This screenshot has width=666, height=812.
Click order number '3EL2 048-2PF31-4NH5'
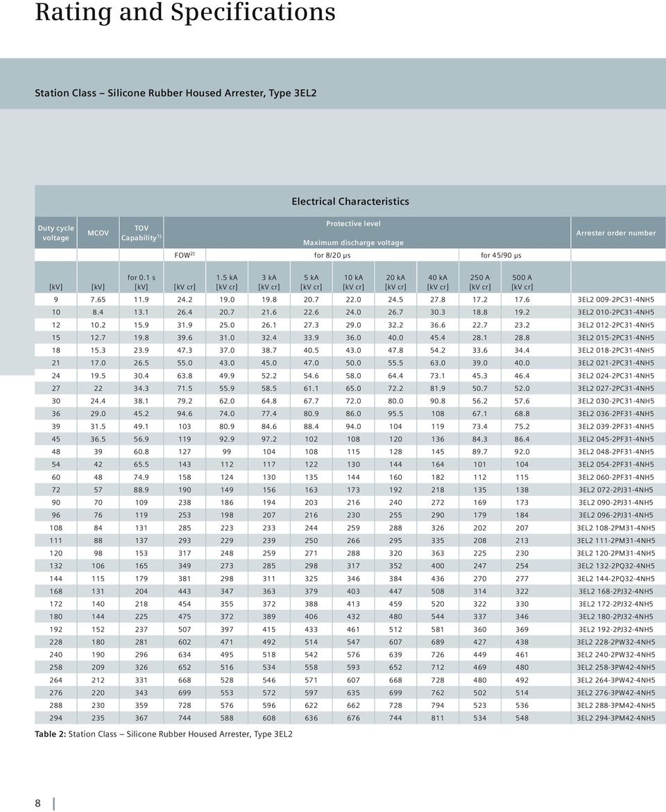click(x=616, y=452)
